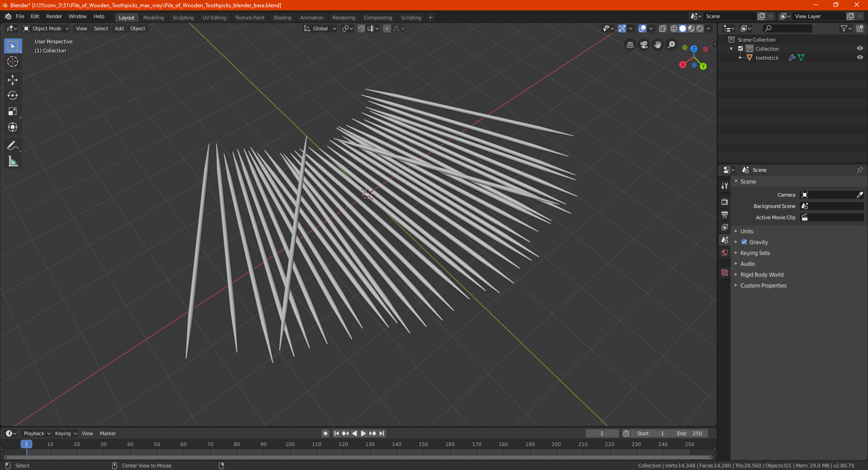Select the Annotate pencil tool
This screenshot has height=470, width=868.
(x=13, y=146)
